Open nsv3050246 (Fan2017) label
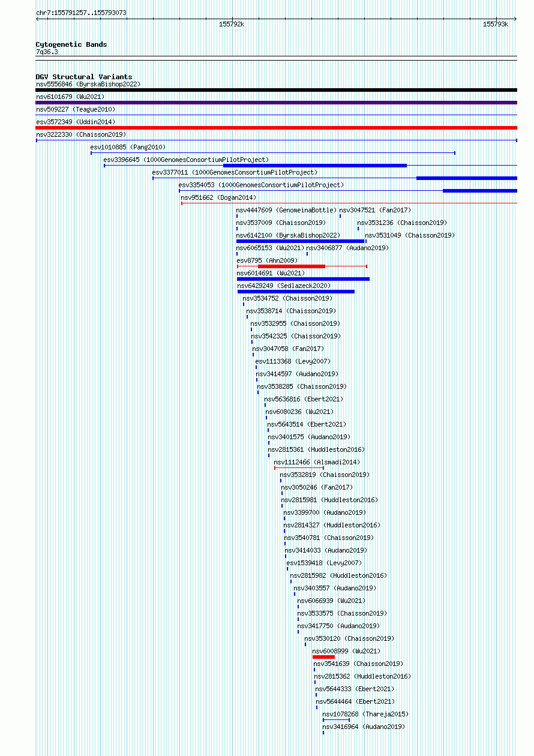The width and height of the screenshot is (534, 756). tap(317, 488)
